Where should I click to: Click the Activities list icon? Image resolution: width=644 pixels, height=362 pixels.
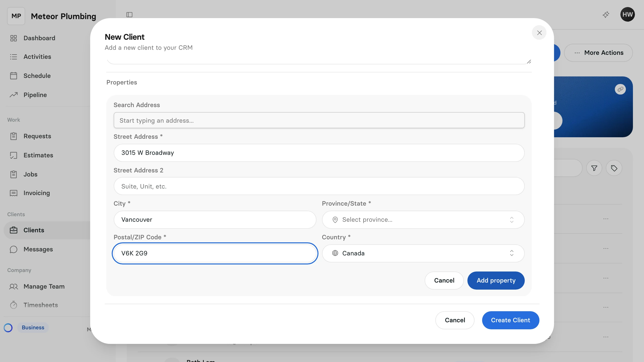click(14, 57)
